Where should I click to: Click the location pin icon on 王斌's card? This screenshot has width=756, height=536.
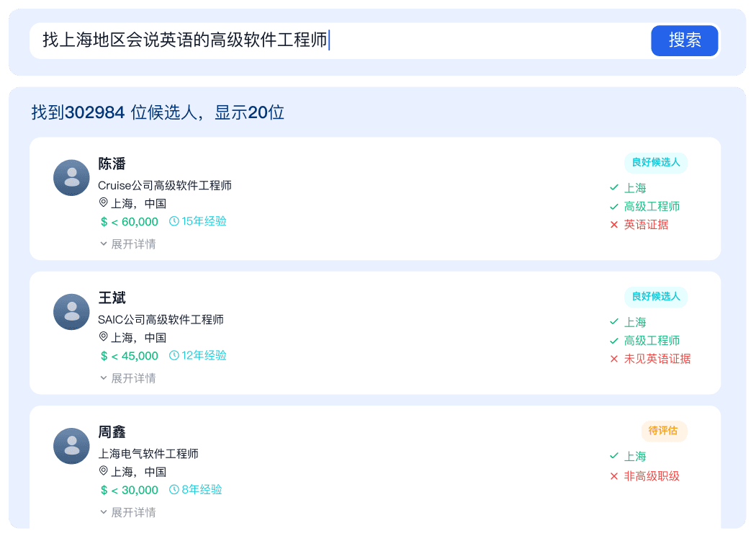(x=102, y=338)
